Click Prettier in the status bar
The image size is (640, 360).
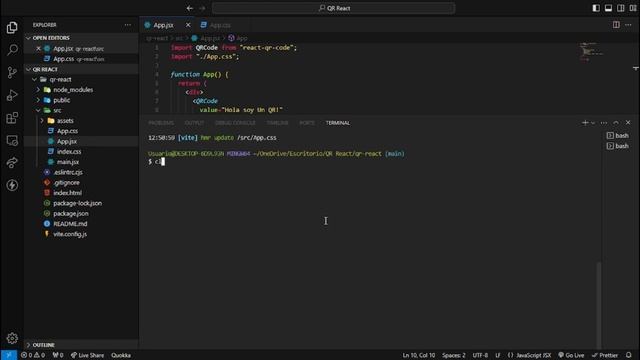click(x=605, y=355)
